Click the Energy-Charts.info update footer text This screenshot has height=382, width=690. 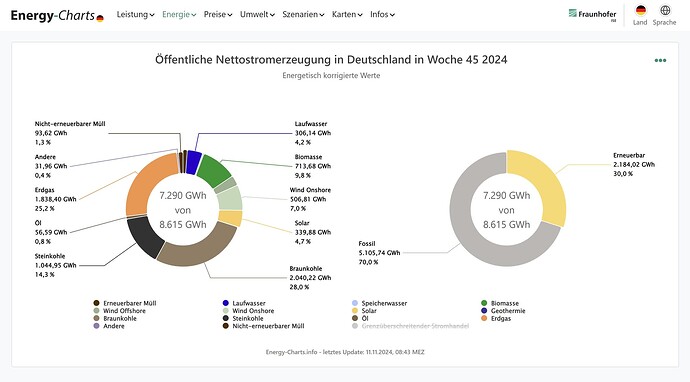coord(345,352)
